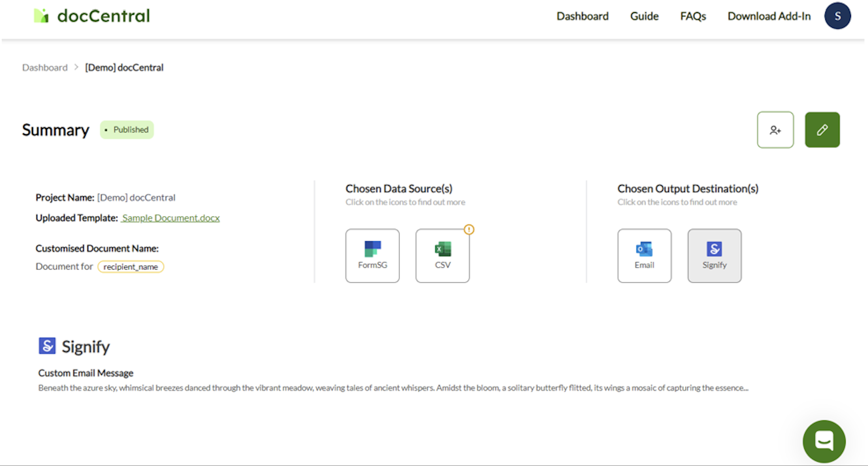Click the [Demo] docCentral breadcrumb
Image resolution: width=868 pixels, height=466 pixels.
pyautogui.click(x=124, y=68)
